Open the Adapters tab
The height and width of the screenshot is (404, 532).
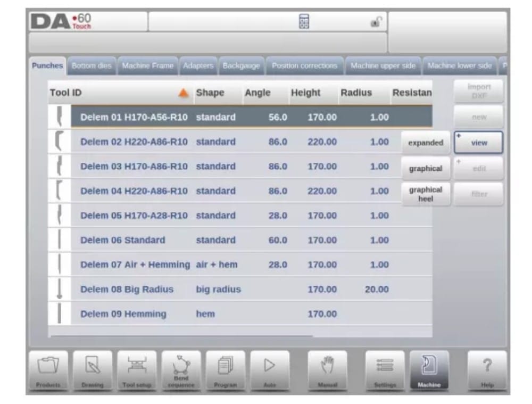198,66
